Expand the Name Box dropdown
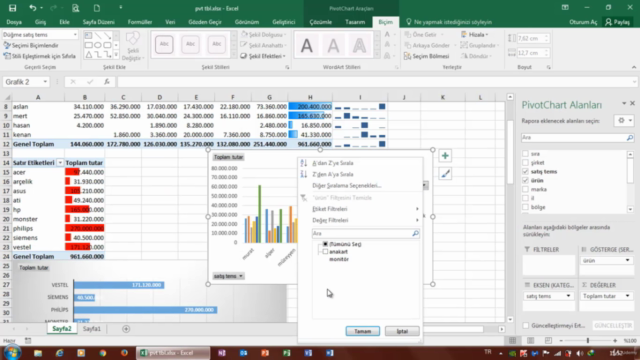 pyautogui.click(x=45, y=82)
